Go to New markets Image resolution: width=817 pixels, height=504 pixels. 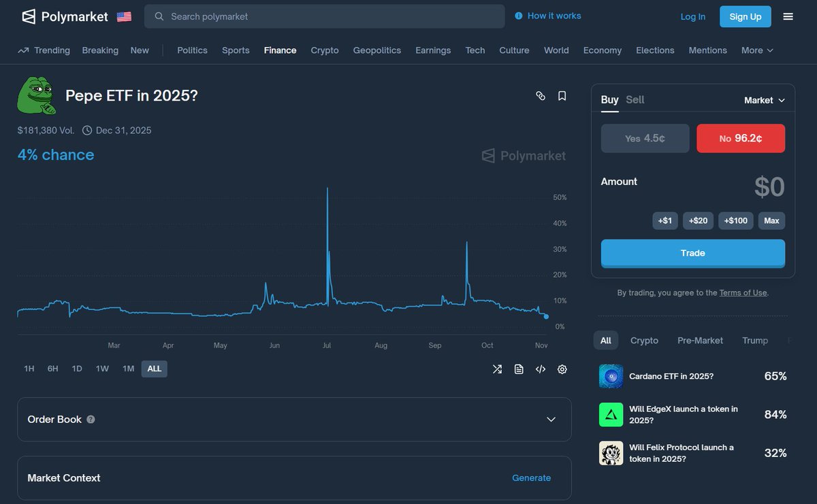(x=140, y=50)
